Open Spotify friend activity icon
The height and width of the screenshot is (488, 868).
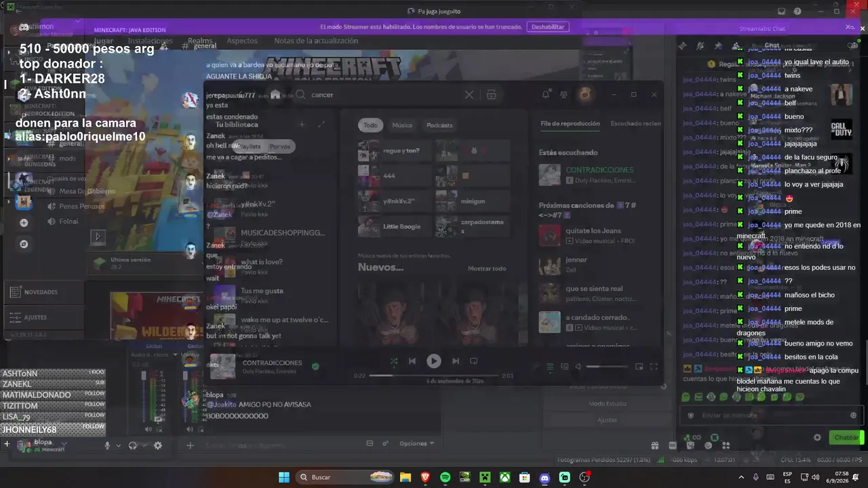pyautogui.click(x=564, y=95)
